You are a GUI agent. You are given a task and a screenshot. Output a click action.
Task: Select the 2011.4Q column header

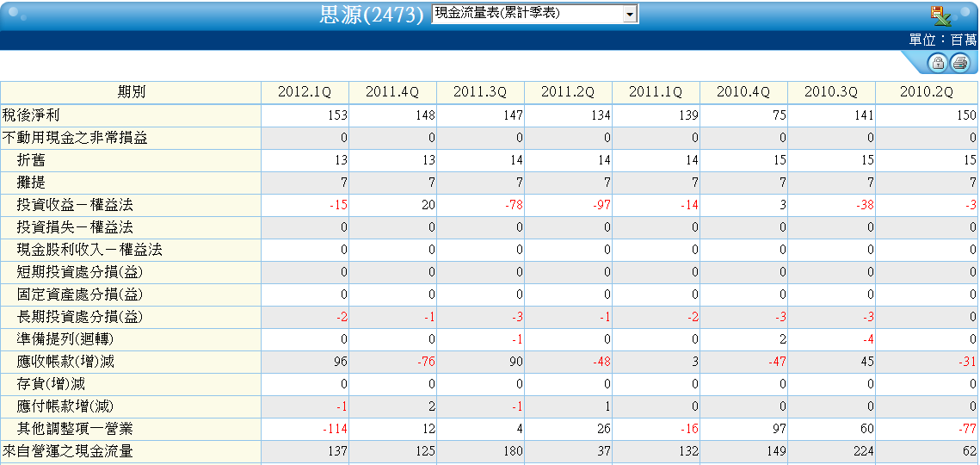(x=392, y=93)
